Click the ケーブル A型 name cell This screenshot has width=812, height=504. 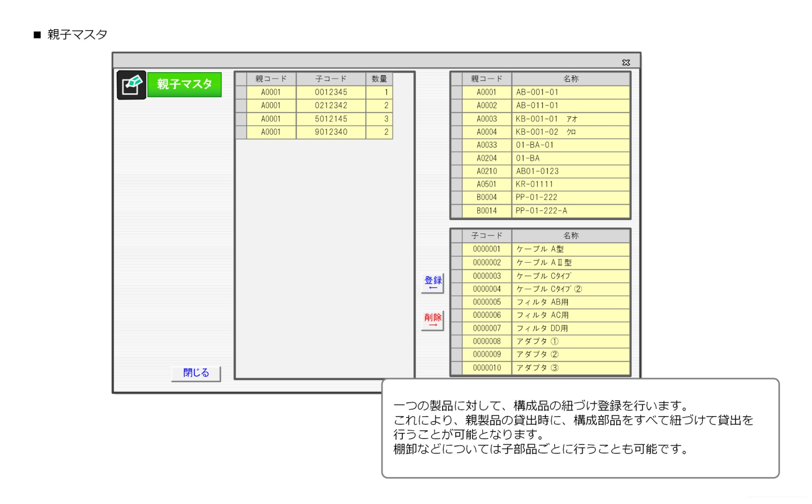coord(571,249)
